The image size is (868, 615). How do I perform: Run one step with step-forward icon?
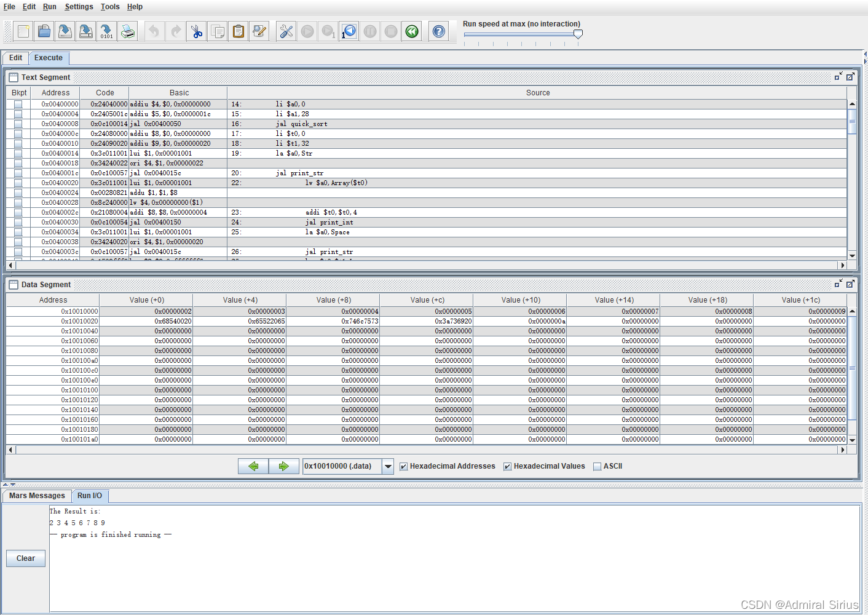328,31
